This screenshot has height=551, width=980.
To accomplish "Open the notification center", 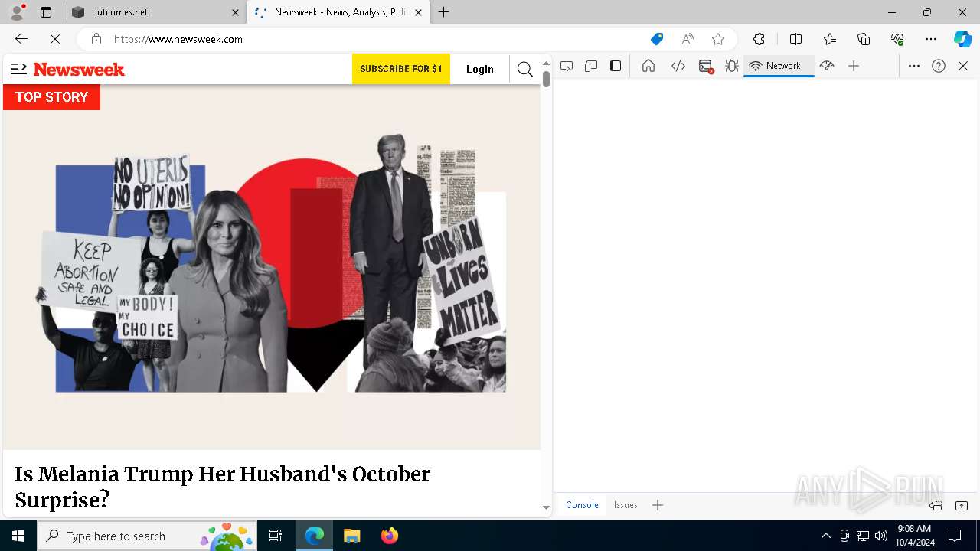I will [955, 536].
